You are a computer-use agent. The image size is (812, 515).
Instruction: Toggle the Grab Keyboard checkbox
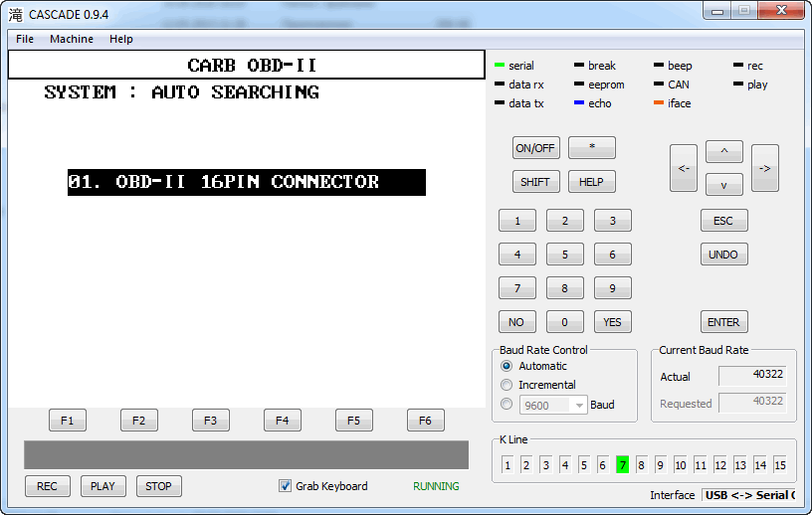(285, 485)
